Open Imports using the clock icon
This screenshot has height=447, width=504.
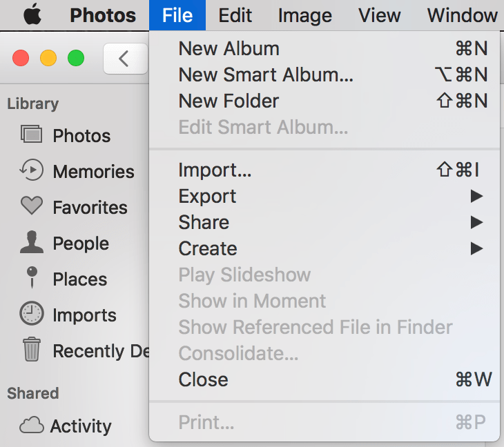[32, 315]
